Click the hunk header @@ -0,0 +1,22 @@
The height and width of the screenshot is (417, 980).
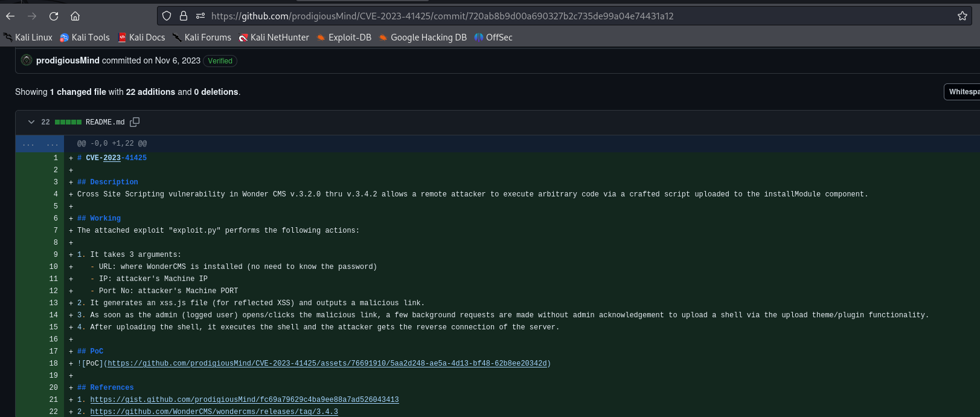[x=112, y=144]
